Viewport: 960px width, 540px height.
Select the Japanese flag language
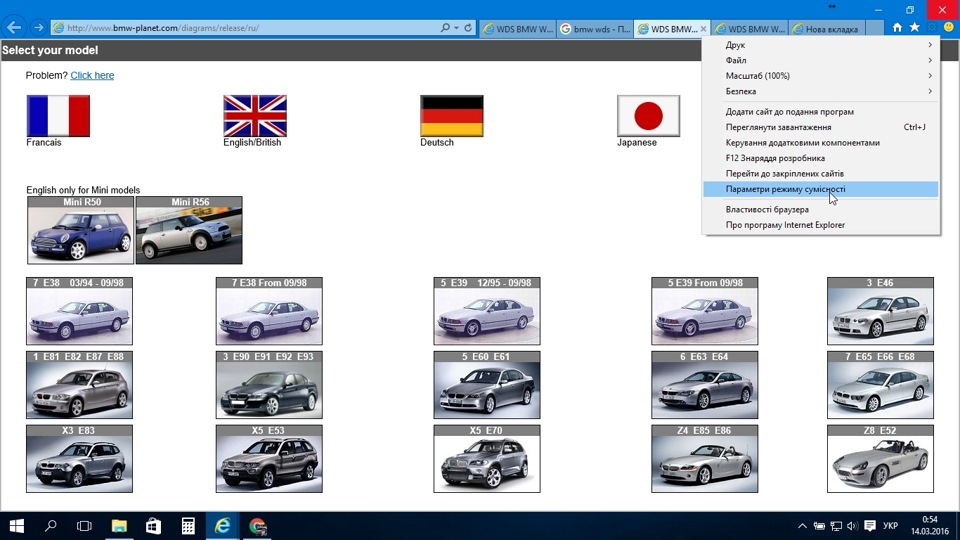[x=648, y=116]
